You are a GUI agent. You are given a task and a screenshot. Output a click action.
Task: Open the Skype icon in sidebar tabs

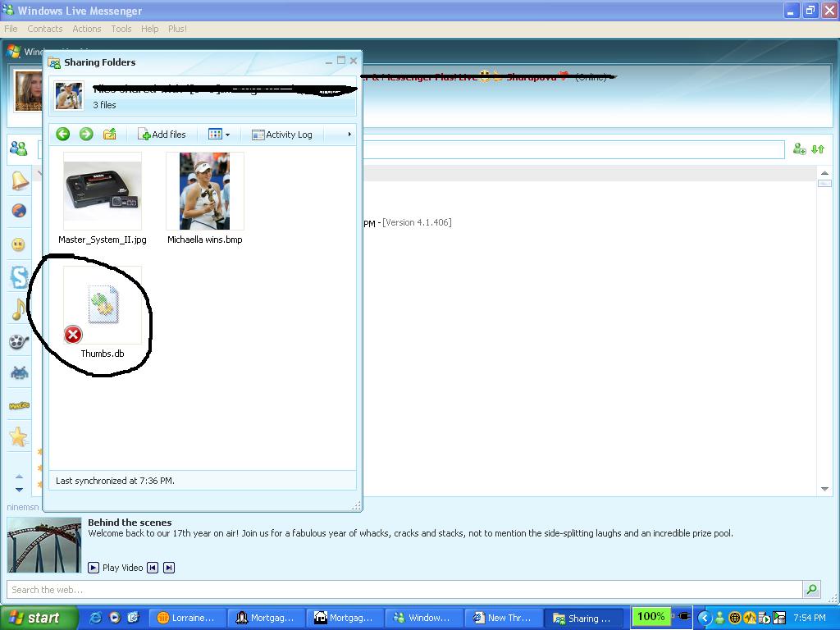[20, 277]
